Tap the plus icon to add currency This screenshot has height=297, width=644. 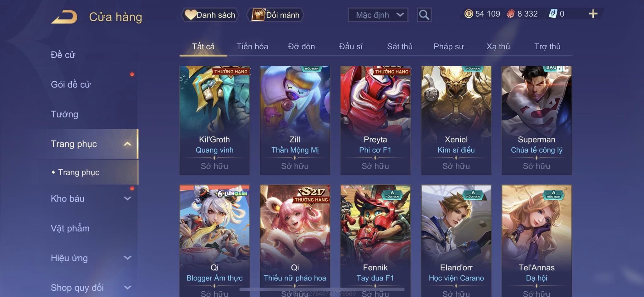coord(593,14)
